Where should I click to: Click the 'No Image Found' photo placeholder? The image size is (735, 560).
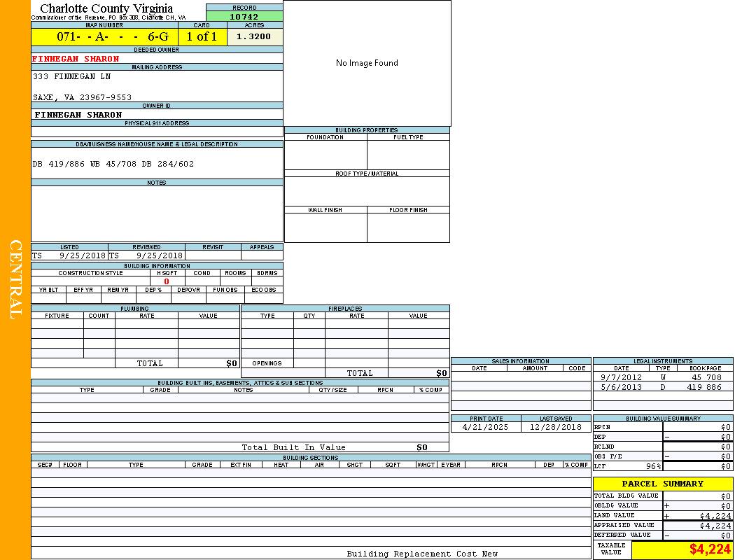click(x=367, y=63)
